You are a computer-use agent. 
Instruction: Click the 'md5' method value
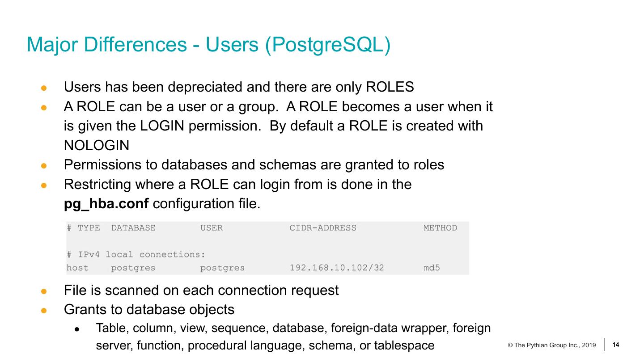pyautogui.click(x=432, y=268)
